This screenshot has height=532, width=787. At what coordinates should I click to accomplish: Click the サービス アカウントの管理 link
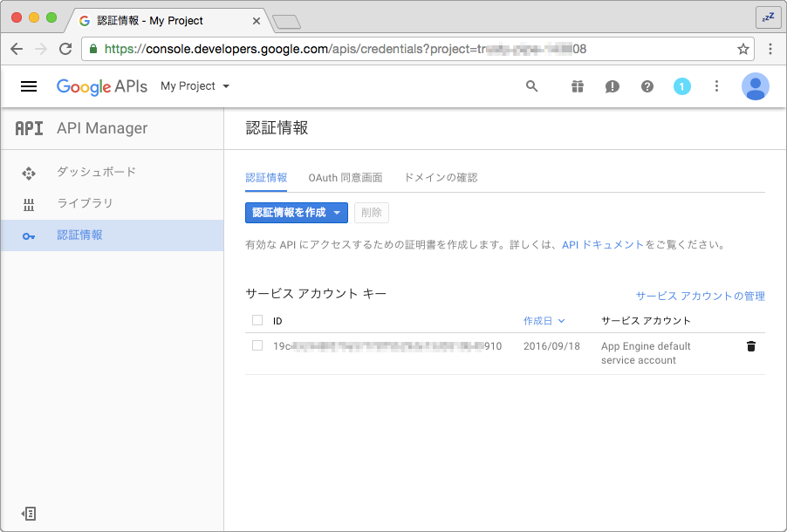700,297
